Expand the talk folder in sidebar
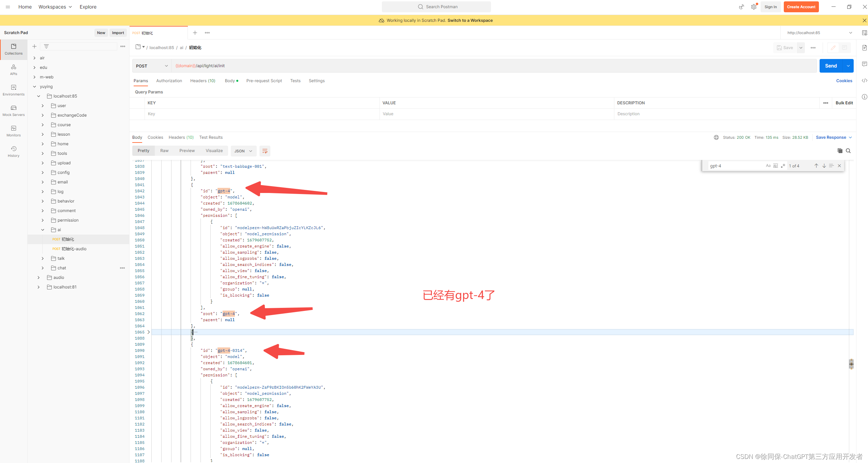 [43, 258]
